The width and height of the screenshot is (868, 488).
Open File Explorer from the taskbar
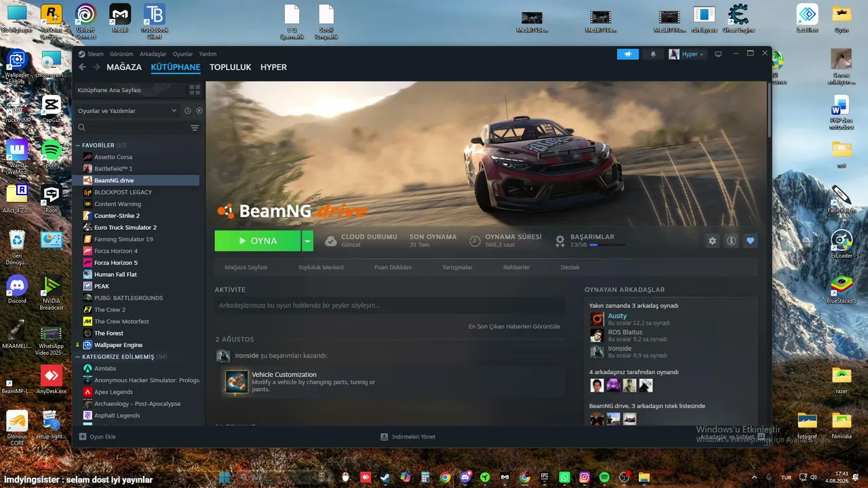click(x=644, y=477)
